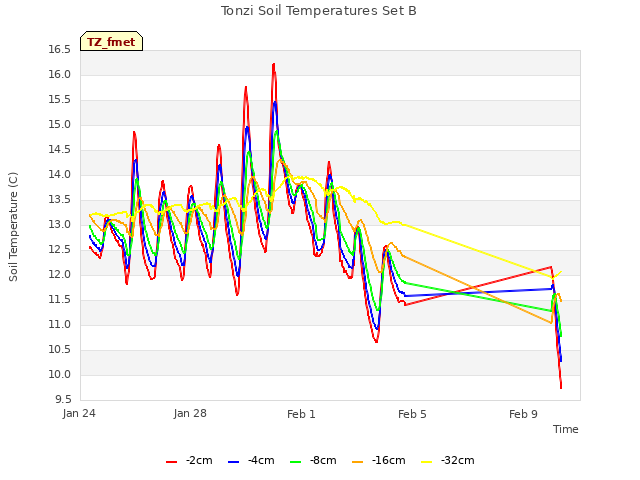640x480 pixels.
Task: Click the 13.5 y-axis tick label
Action: (x=60, y=200)
